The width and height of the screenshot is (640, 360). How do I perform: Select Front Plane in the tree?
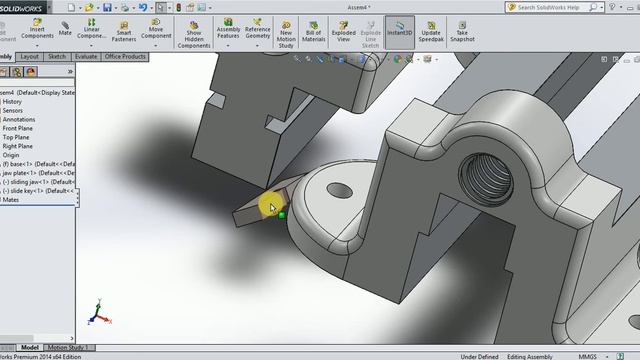[18, 129]
